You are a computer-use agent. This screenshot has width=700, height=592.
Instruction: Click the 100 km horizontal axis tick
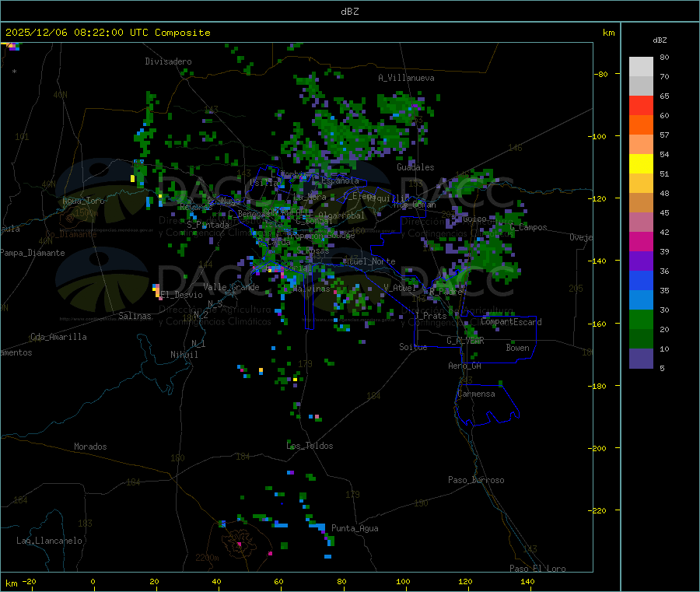tap(403, 582)
